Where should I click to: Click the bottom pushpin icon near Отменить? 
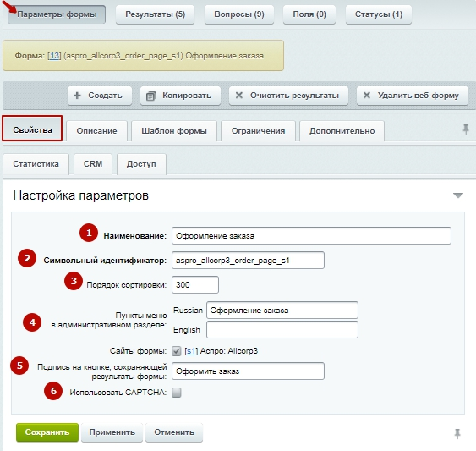(x=457, y=434)
